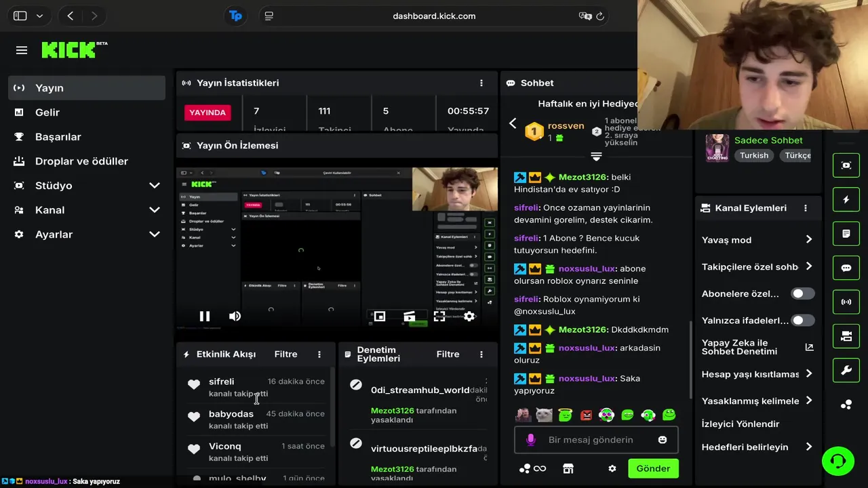Reload the page in Safari

(x=600, y=16)
